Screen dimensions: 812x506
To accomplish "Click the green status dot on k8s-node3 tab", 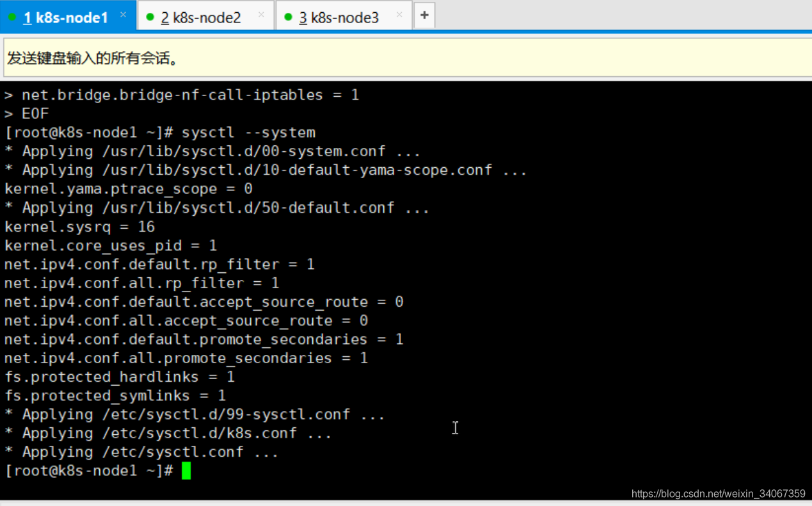I will point(289,17).
